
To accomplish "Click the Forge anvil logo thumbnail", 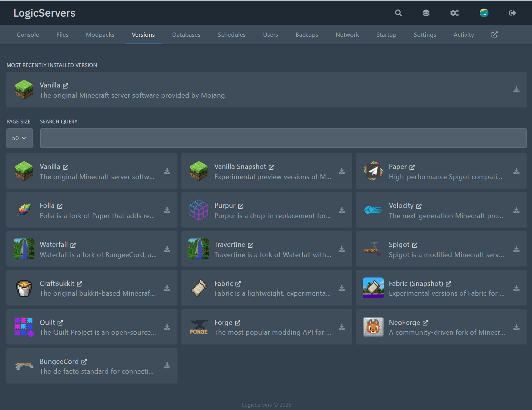I will (199, 327).
